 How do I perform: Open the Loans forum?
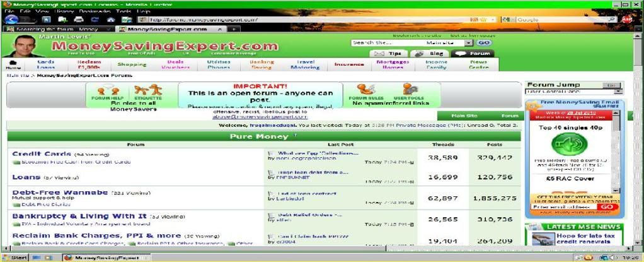point(26,177)
